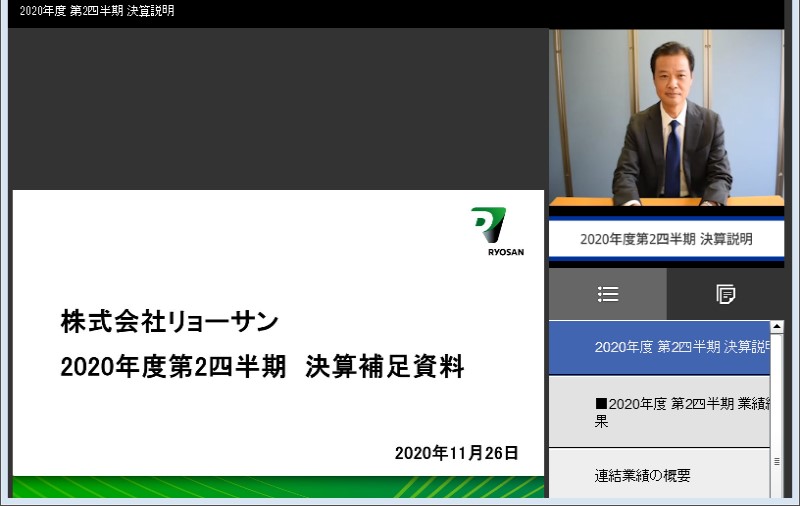
Task: Click the chapter list scrollbar grip
Action: [x=777, y=461]
